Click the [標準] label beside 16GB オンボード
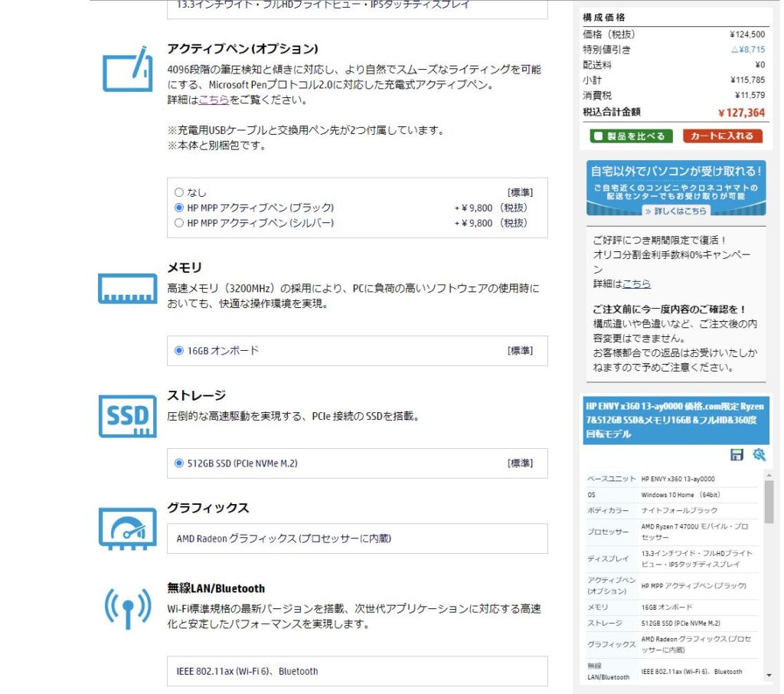 pyautogui.click(x=520, y=351)
